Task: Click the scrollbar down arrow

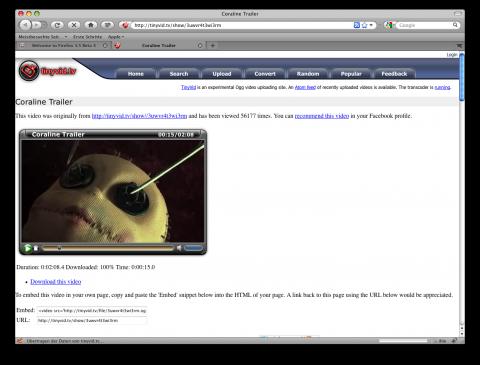Action: coord(462,334)
